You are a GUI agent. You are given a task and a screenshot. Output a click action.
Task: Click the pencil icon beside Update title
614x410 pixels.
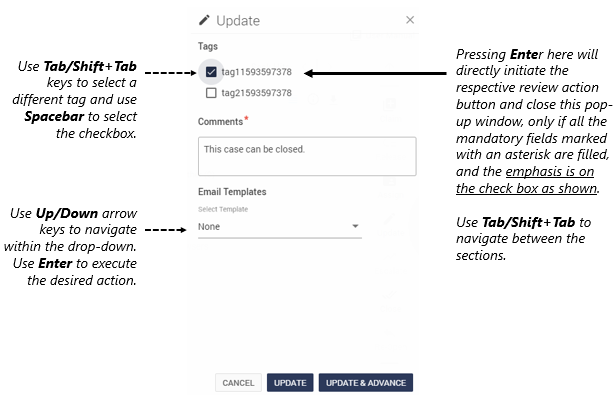(204, 20)
